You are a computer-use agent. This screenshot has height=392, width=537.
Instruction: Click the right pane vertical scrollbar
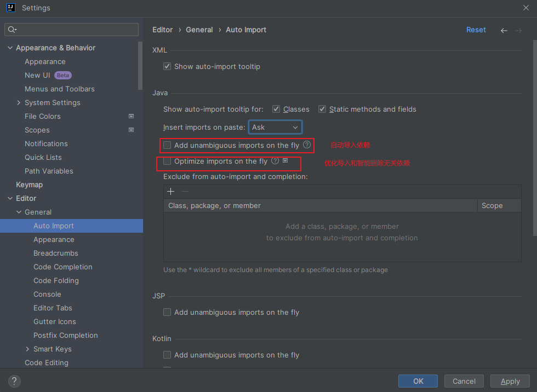(535, 138)
